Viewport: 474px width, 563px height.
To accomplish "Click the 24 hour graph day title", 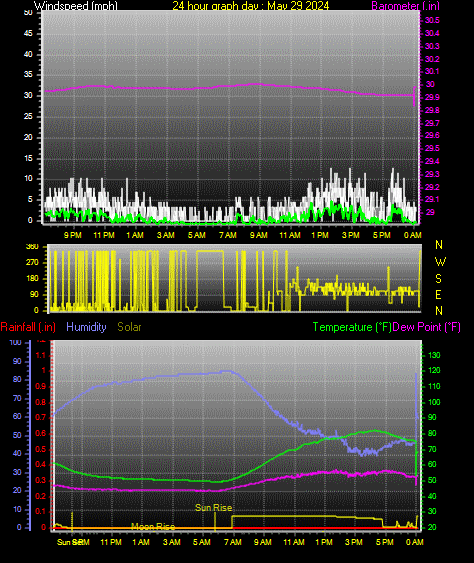I will pos(250,5).
